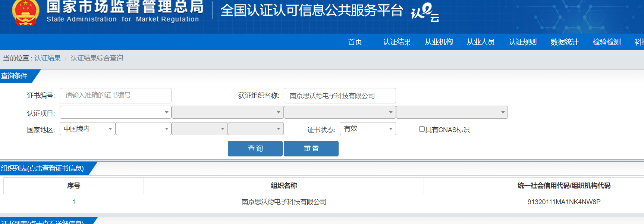The height and width of the screenshot is (224, 644).
Task: Click the 重置 button
Action: 311,149
